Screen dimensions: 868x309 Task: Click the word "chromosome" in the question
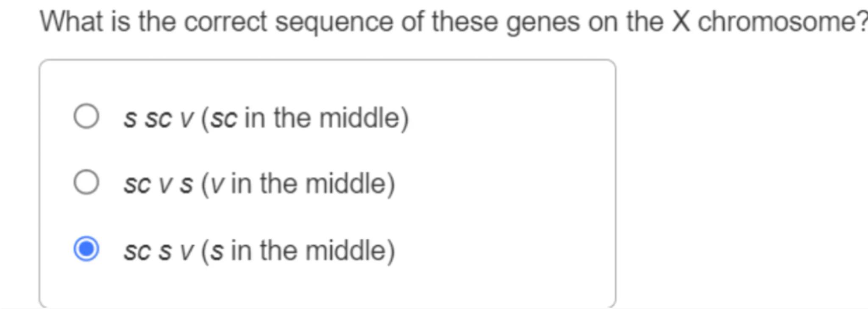(x=779, y=21)
